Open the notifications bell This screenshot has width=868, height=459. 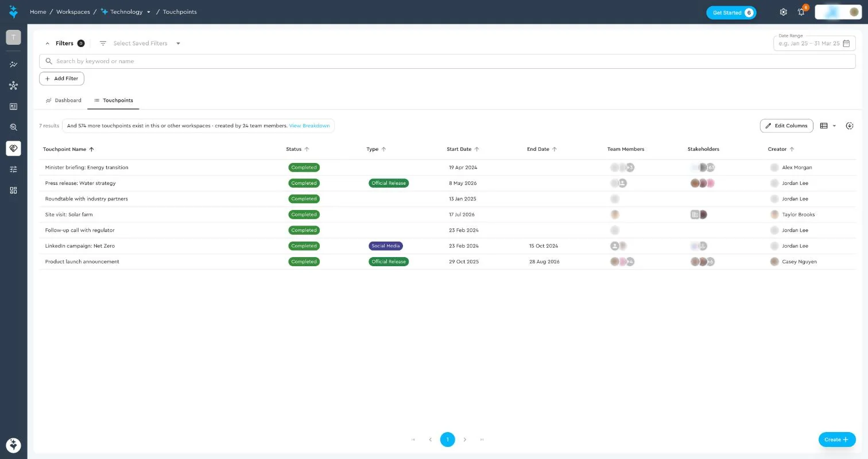801,12
